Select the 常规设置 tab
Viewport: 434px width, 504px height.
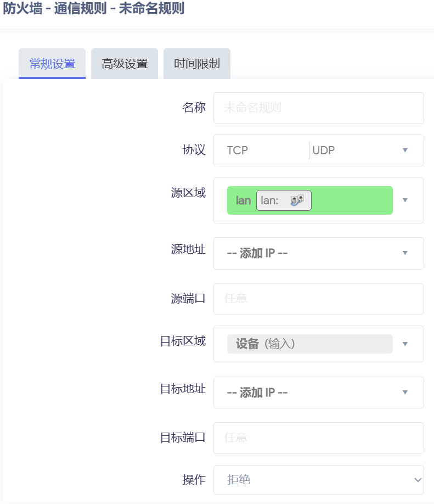(x=52, y=63)
